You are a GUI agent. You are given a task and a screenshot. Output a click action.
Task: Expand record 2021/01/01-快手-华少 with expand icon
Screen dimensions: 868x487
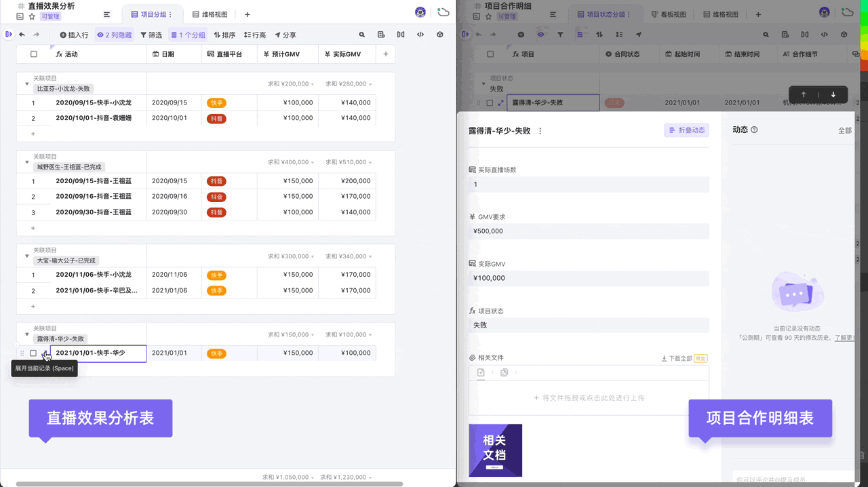(45, 353)
